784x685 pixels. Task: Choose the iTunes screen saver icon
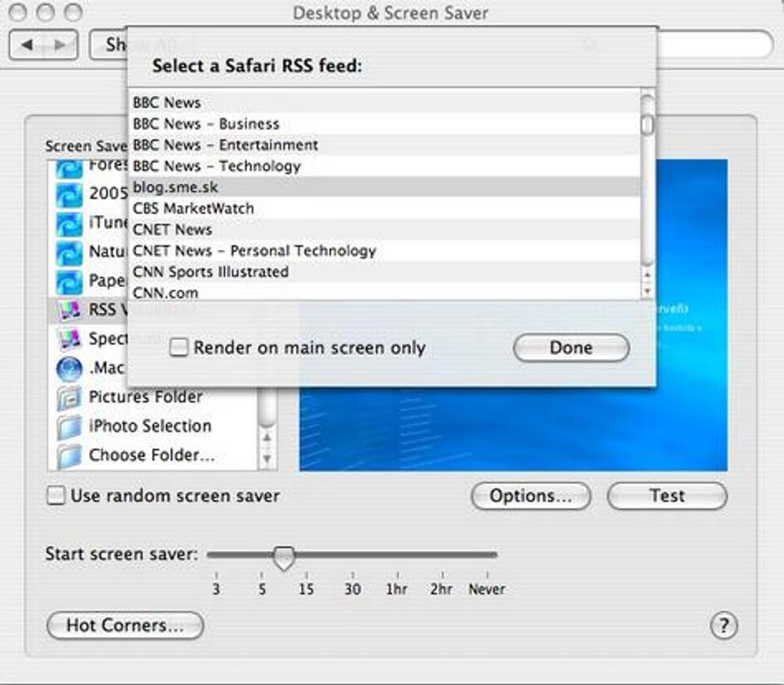(69, 224)
